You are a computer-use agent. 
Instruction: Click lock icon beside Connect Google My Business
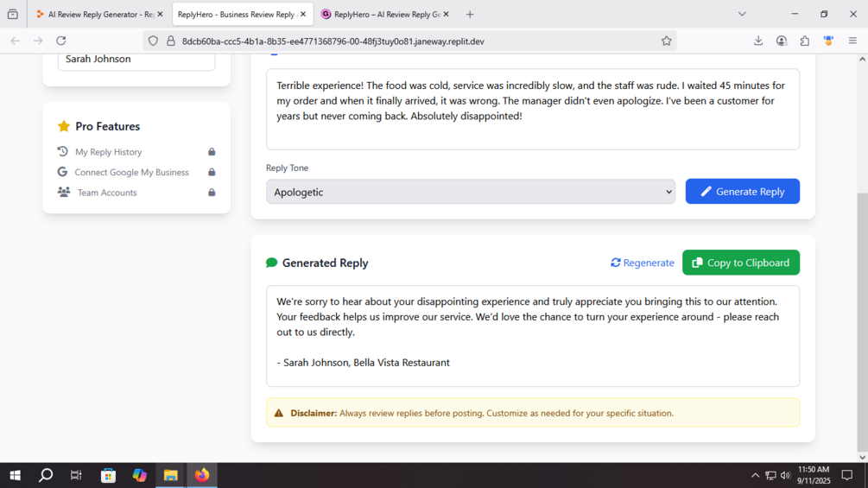click(212, 172)
